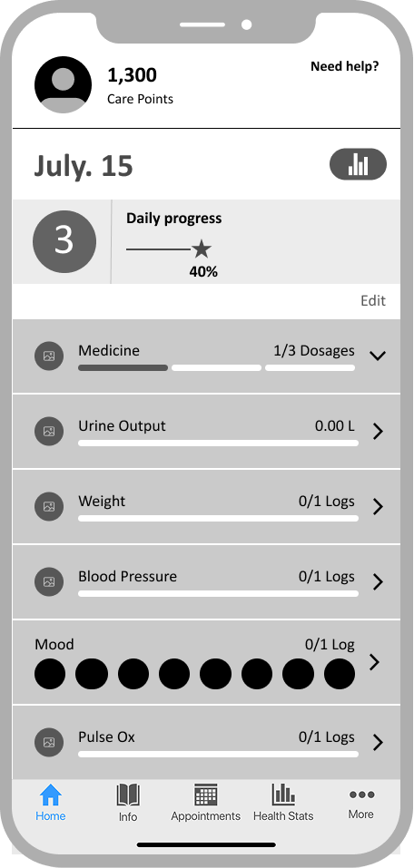Collapse the Medicine dosages chevron

tap(378, 356)
